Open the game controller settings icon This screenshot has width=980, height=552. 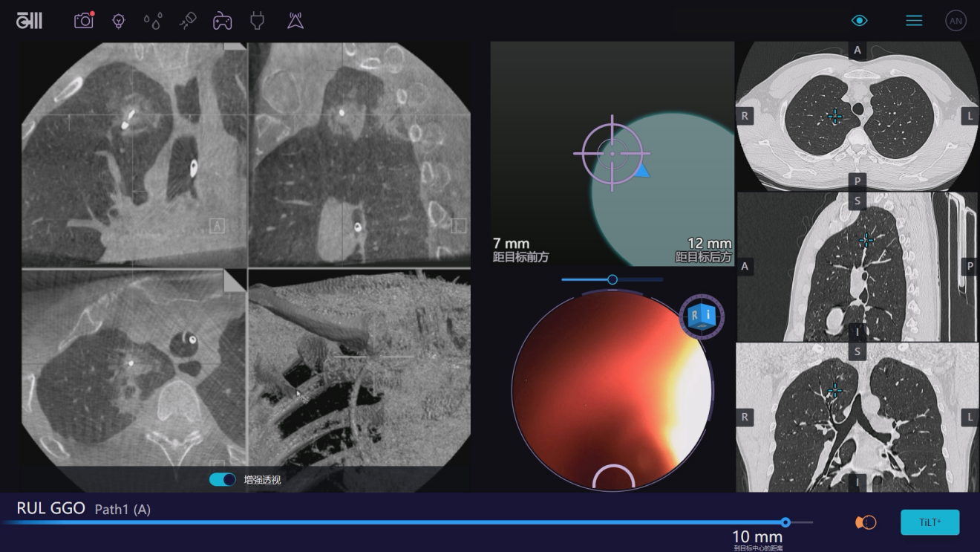point(223,21)
